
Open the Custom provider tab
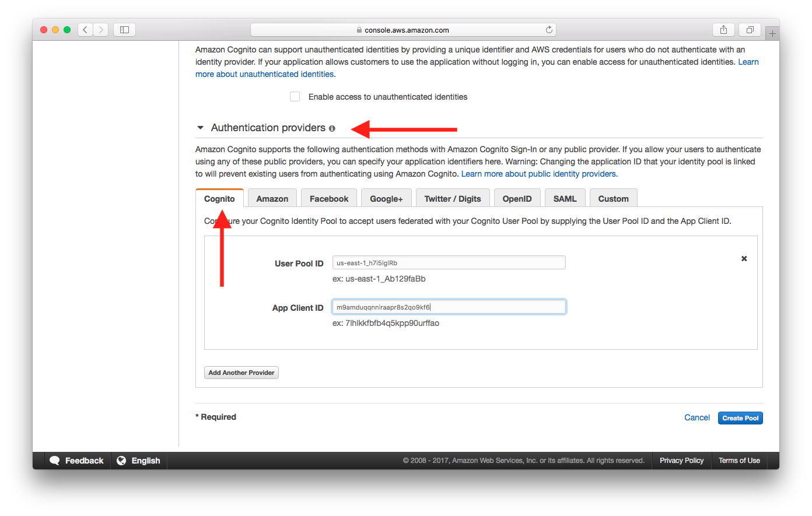click(x=614, y=198)
